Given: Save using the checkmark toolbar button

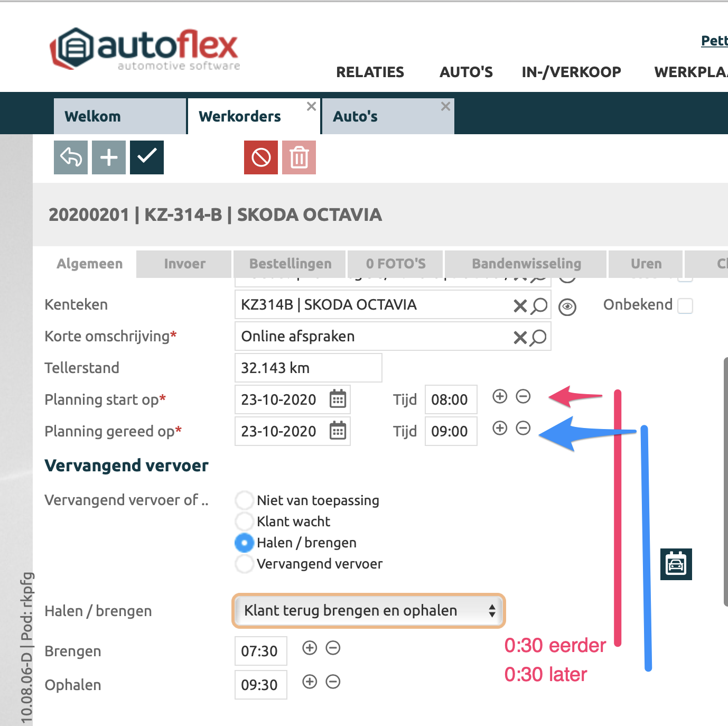Looking at the screenshot, I should point(147,157).
